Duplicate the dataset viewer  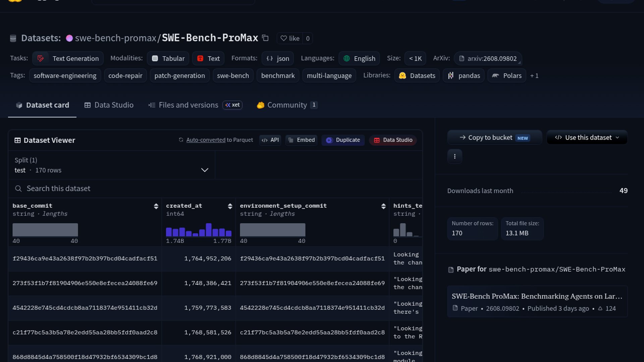click(x=343, y=140)
